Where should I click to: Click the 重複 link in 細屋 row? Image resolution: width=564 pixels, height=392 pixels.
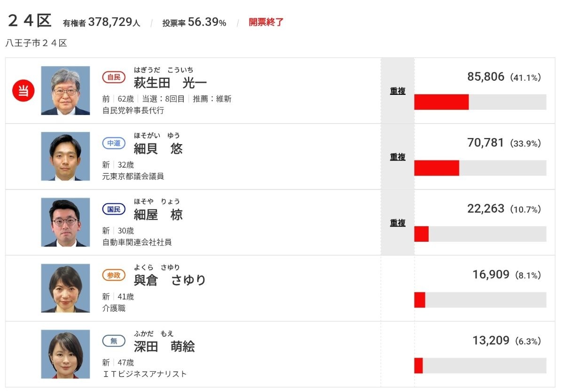pyautogui.click(x=398, y=223)
